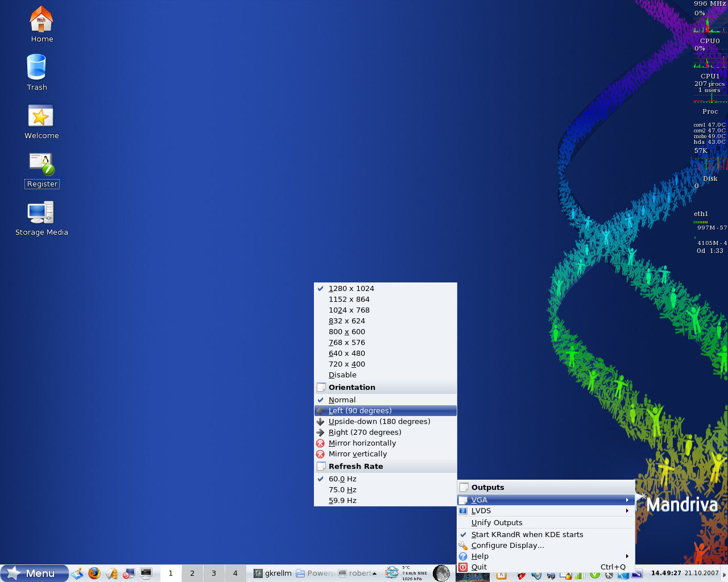Click the KRandR display tray icon
The image size is (728, 582).
[637, 574]
